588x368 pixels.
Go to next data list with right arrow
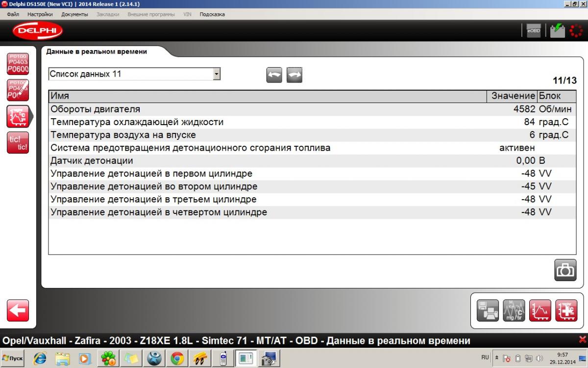(x=294, y=75)
